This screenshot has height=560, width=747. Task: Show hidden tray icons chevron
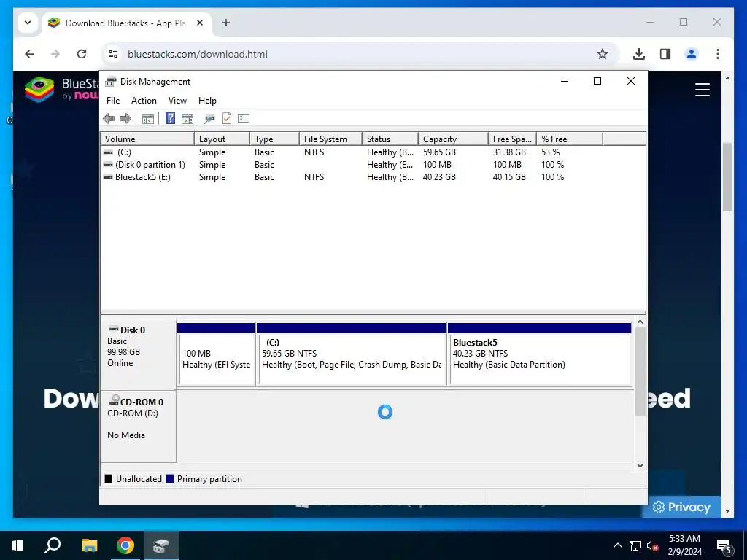point(617,545)
